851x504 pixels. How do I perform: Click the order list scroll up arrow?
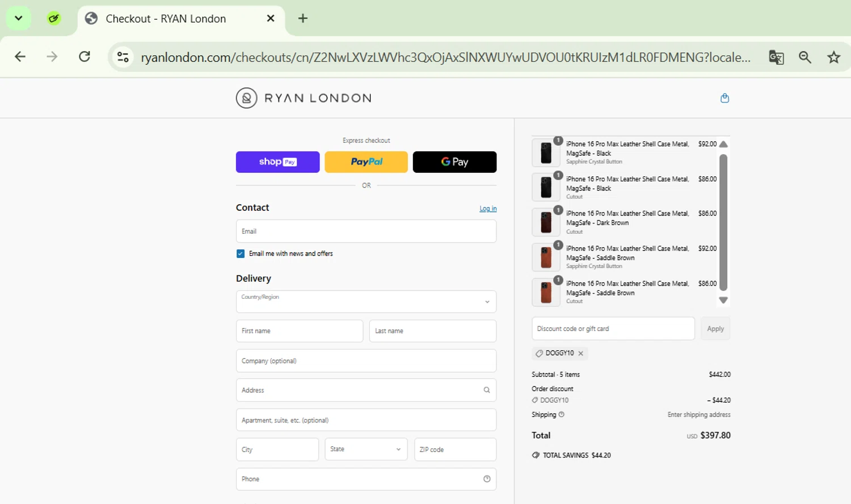coord(723,144)
